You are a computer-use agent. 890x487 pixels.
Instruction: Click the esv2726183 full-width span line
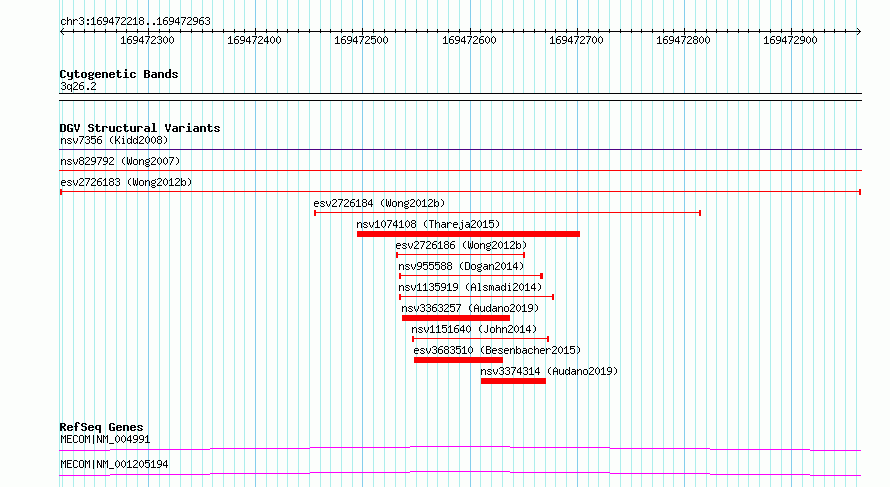click(x=460, y=192)
